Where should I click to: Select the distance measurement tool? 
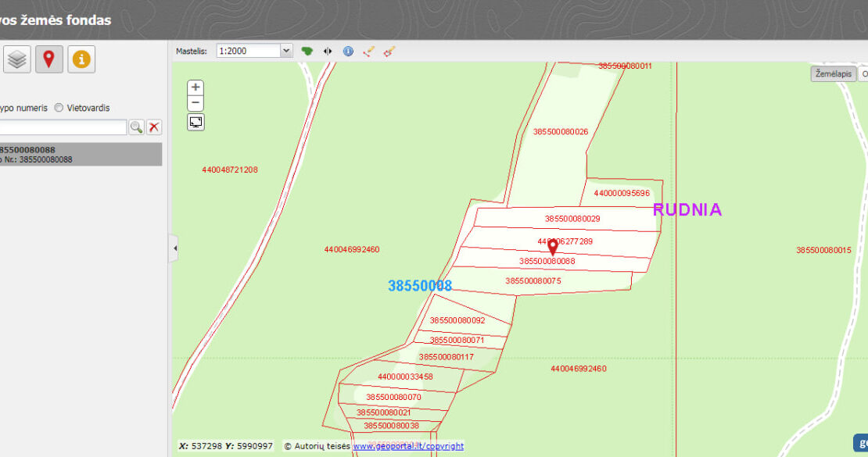pos(369,51)
